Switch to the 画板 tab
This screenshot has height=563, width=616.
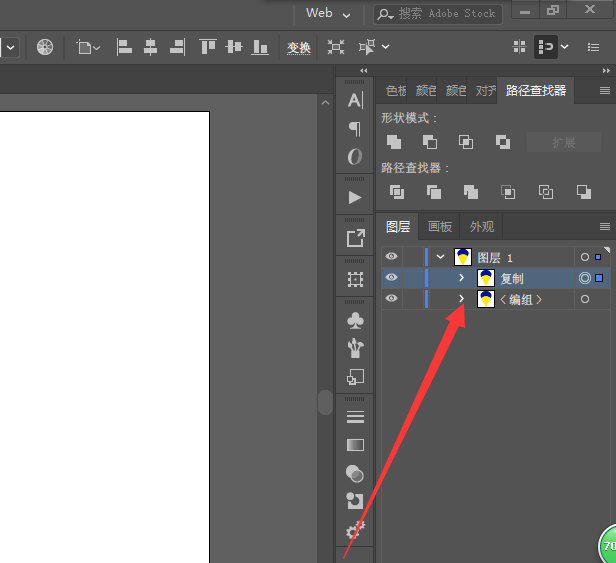coord(439,227)
